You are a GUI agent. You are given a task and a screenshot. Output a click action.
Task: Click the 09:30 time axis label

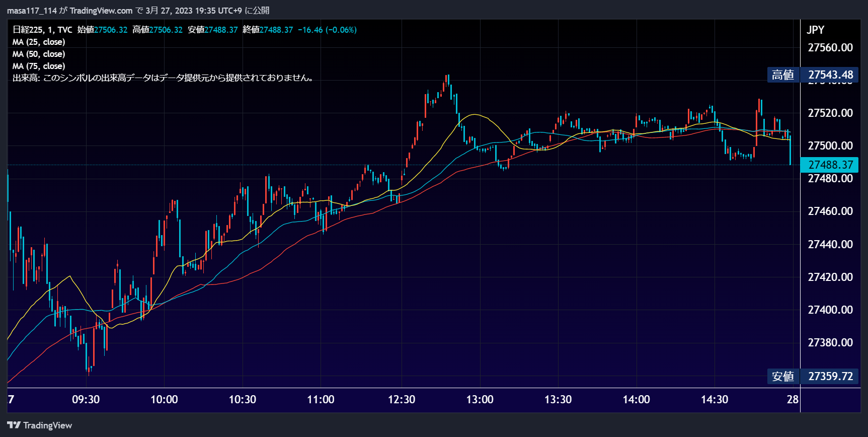tap(86, 399)
